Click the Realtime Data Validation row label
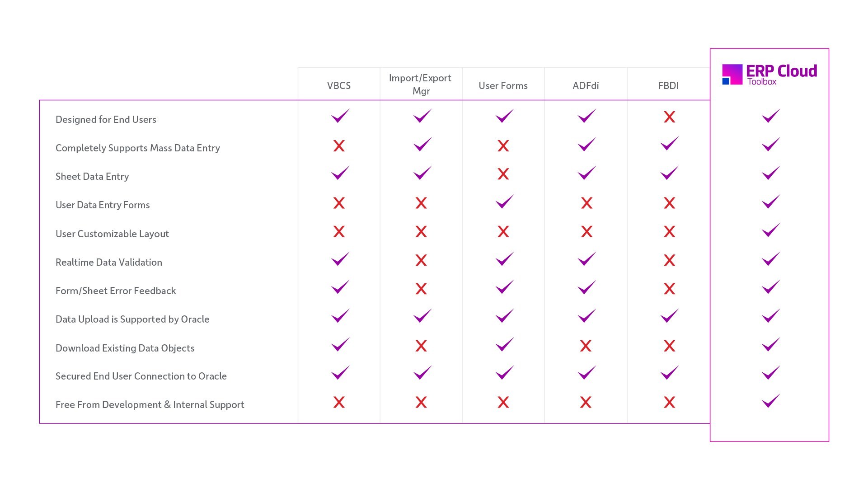868x488 pixels. pos(108,263)
